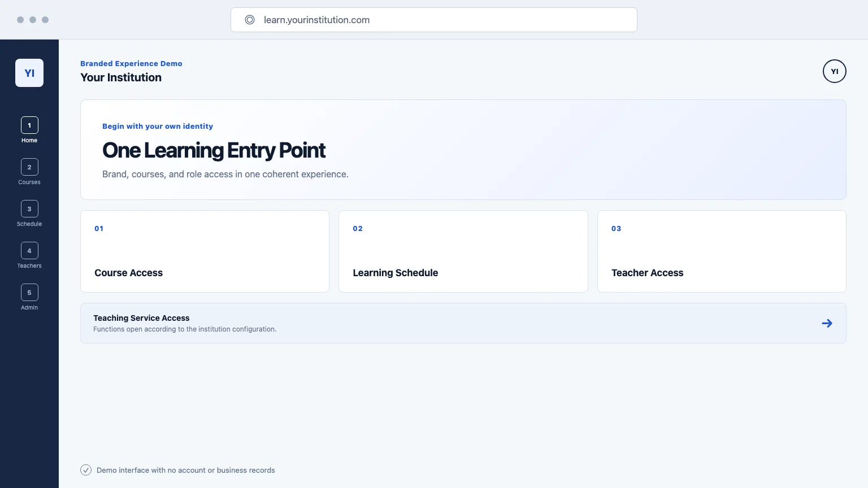Viewport: 868px width, 488px height.
Task: Click the 01 number on Course Access
Action: point(99,229)
